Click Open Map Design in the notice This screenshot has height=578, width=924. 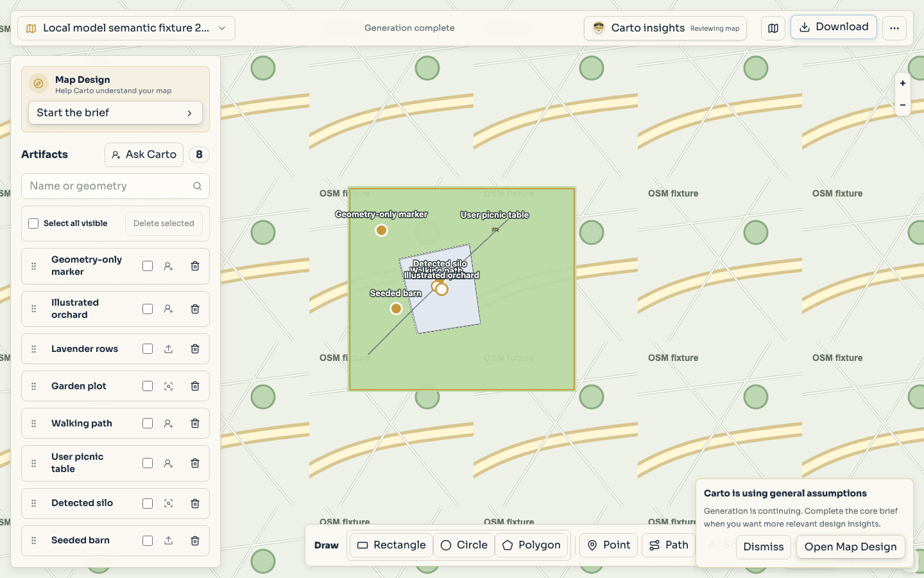coord(851,547)
